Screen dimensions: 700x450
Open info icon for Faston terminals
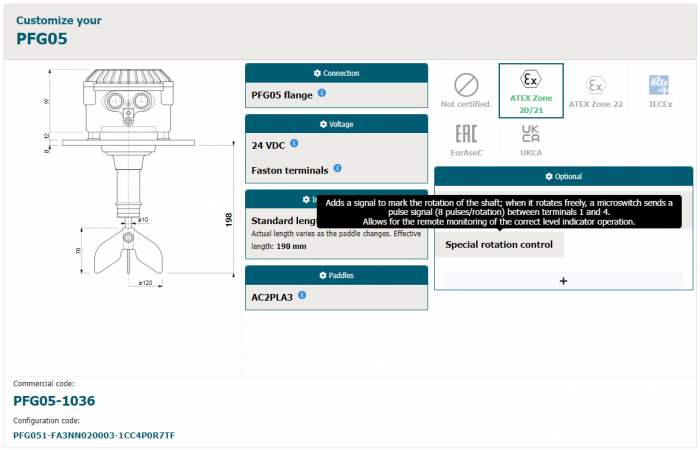click(337, 169)
